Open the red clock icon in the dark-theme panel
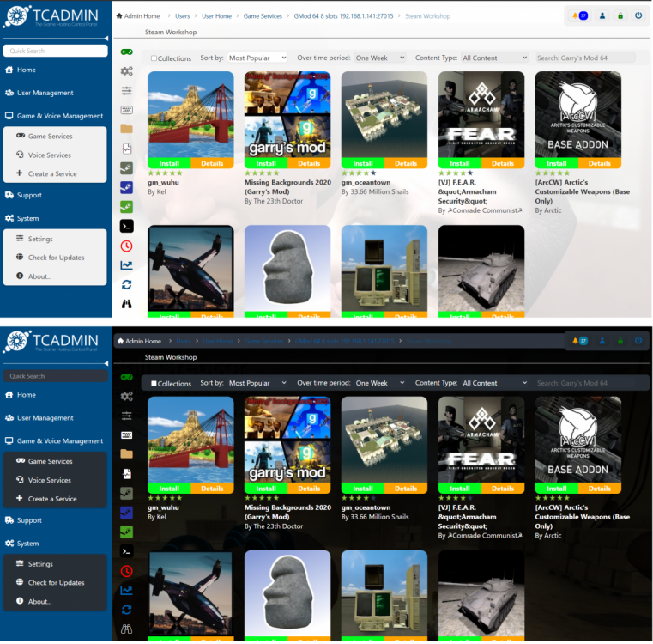Image resolution: width=653 pixels, height=644 pixels. pos(126,571)
